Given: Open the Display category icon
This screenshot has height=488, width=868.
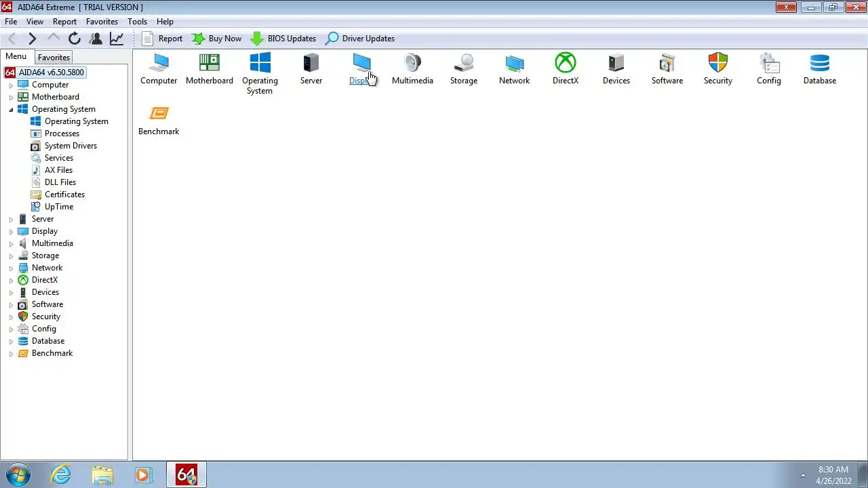Looking at the screenshot, I should (361, 69).
